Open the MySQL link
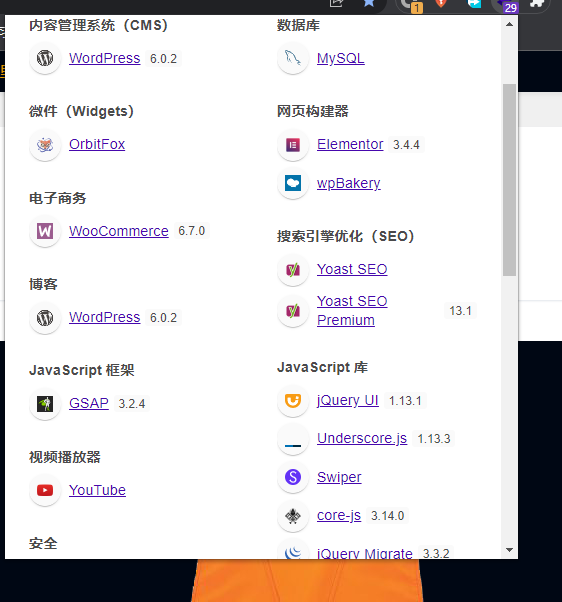562x602 pixels. 341,58
